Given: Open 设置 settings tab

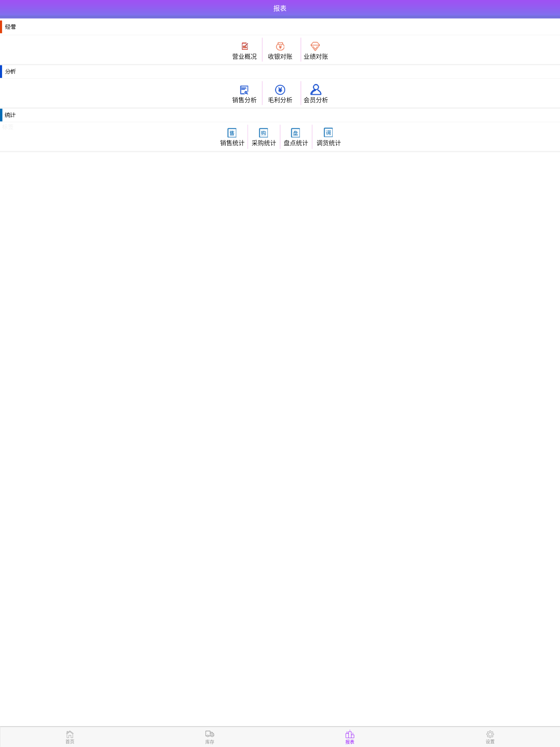Looking at the screenshot, I should pyautogui.click(x=490, y=737).
